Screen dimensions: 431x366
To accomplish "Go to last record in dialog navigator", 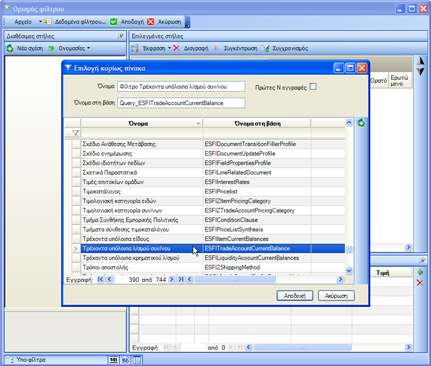I will 181,279.
